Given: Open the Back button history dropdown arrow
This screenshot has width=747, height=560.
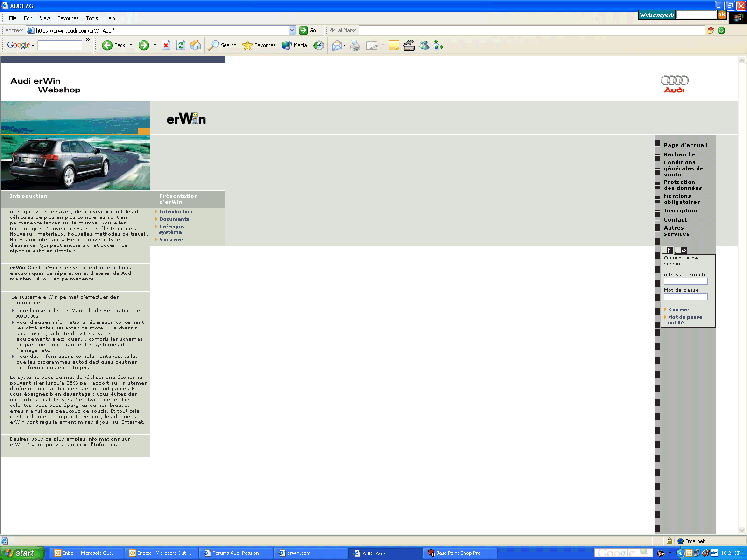Looking at the screenshot, I should (131, 45).
